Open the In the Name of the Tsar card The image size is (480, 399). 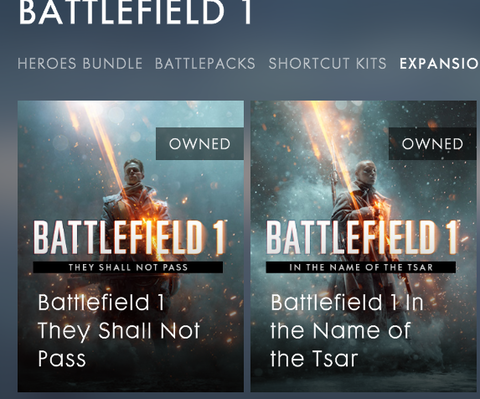(x=363, y=246)
